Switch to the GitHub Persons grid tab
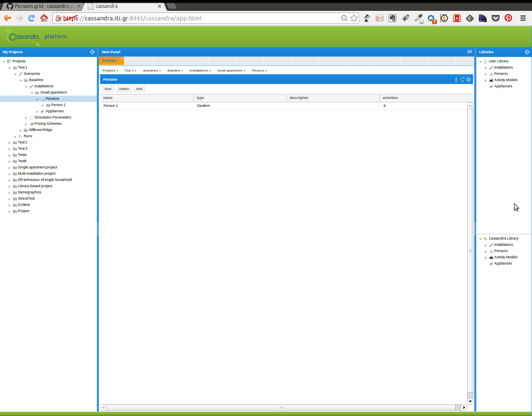Image resolution: width=532 pixels, height=416 pixels. pos(43,6)
